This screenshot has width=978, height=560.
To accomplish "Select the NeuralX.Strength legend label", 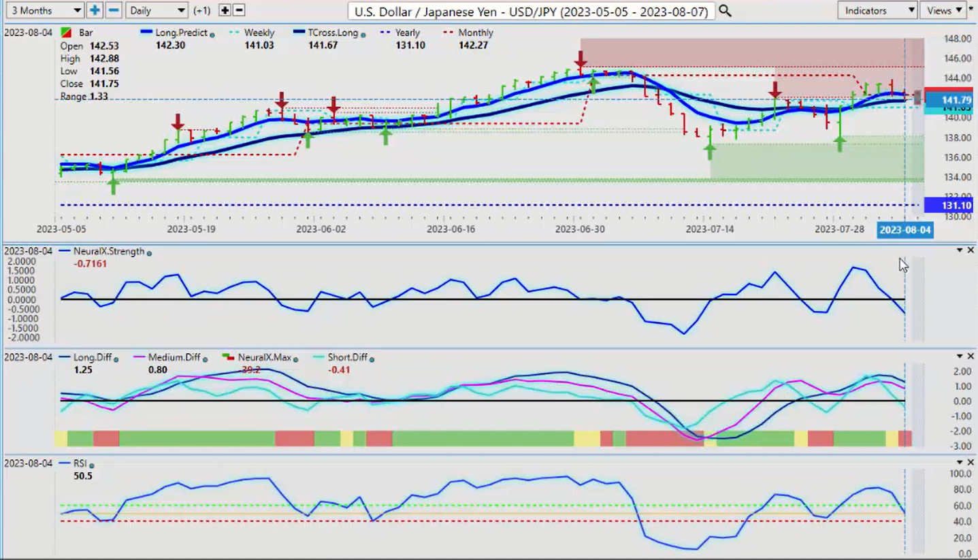I will [x=109, y=251].
